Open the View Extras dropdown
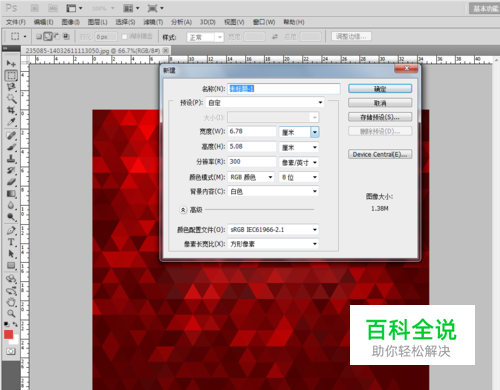The image size is (500, 390). [x=74, y=8]
